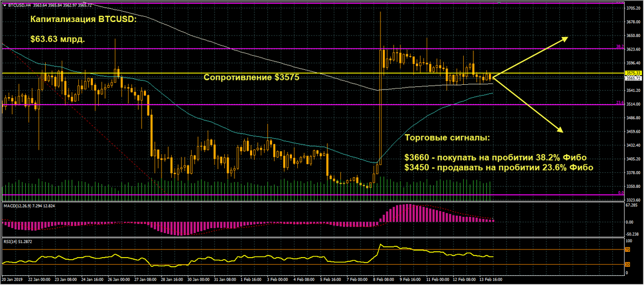Click price axis value 3405.20
644x285 pixels.
click(x=633, y=159)
